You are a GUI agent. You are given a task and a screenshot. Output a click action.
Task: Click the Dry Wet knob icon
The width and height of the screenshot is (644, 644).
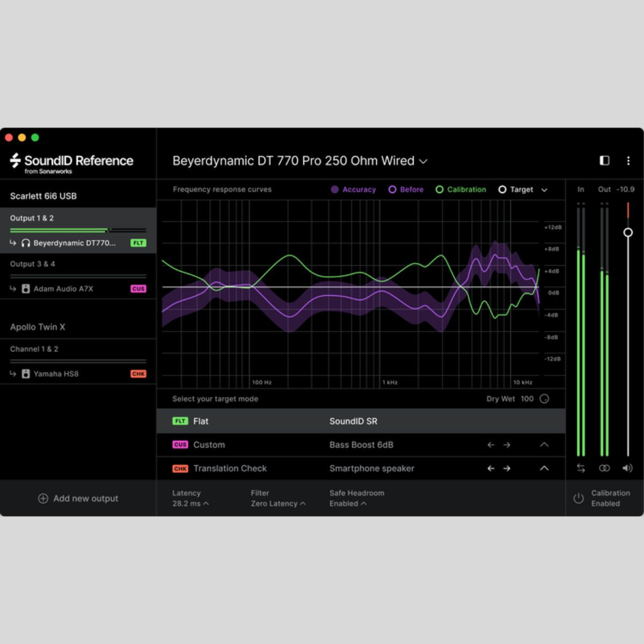(544, 399)
